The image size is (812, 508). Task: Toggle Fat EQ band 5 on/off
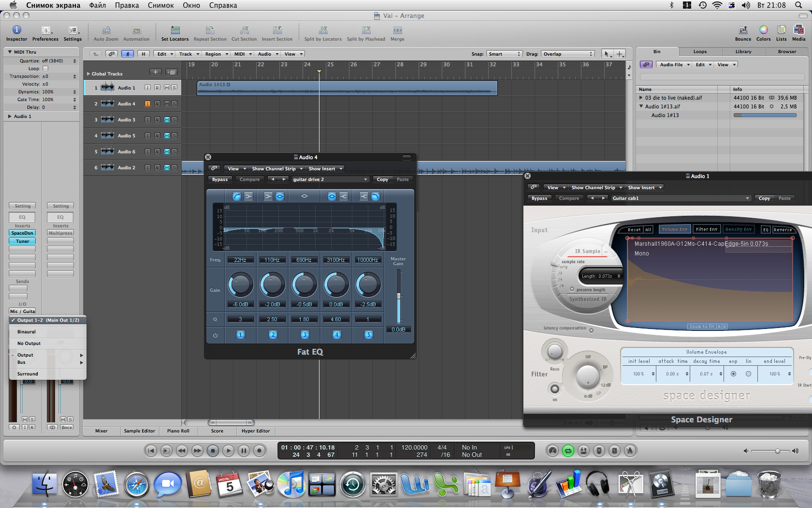pyautogui.click(x=368, y=334)
